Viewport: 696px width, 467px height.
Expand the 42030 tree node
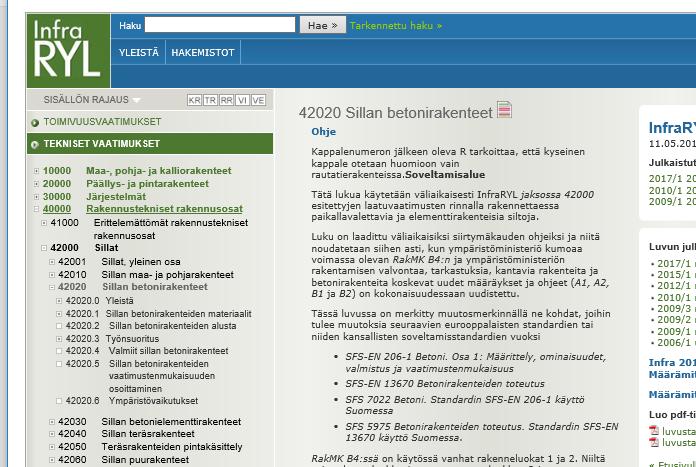[52, 422]
